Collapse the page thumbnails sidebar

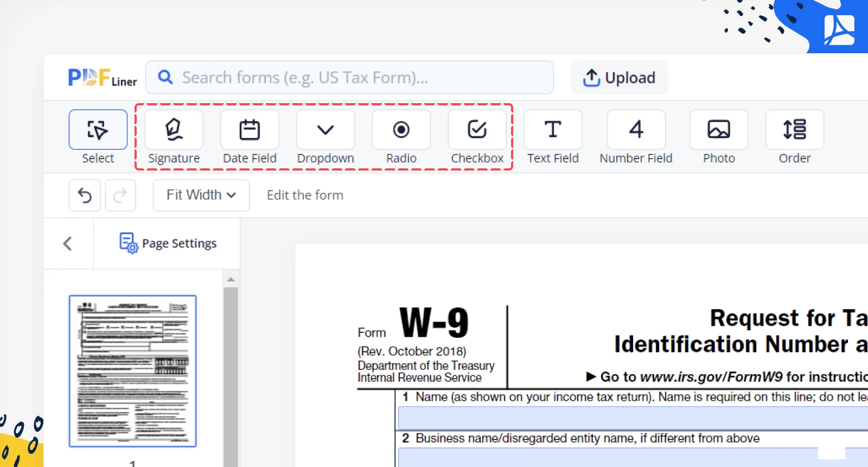[68, 243]
